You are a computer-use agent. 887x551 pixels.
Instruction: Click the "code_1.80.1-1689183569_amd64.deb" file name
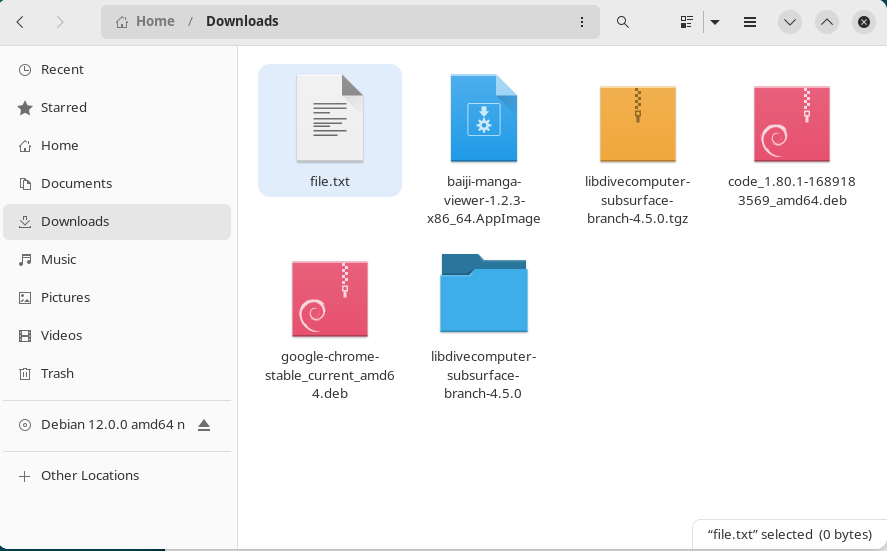792,191
